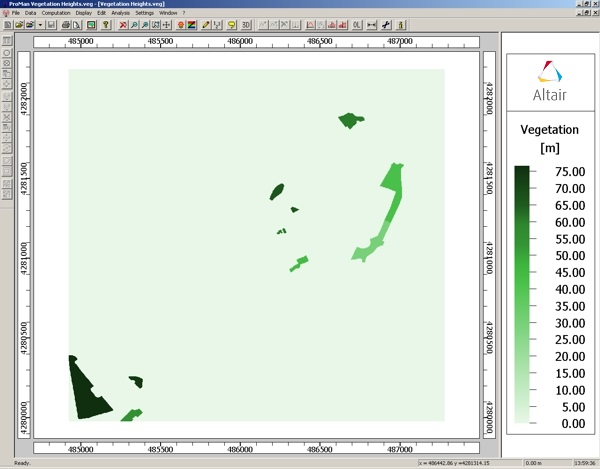
Task: Expand the Settings menu
Action: [145, 13]
